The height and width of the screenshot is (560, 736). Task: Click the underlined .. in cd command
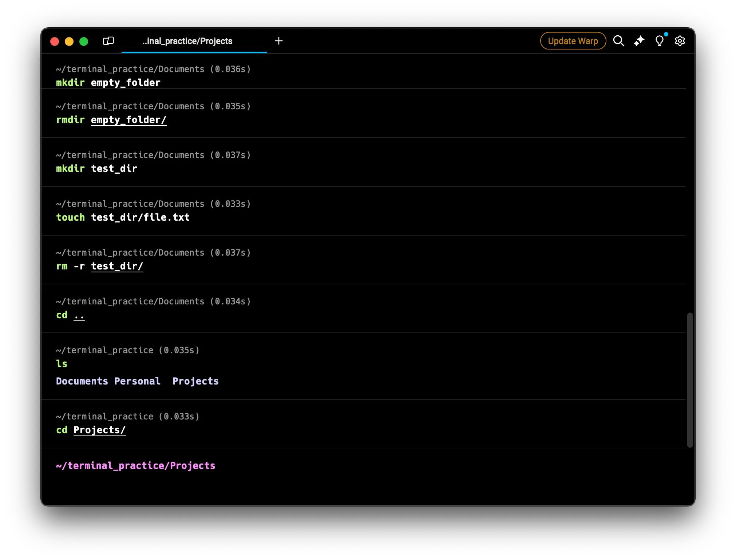[79, 315]
